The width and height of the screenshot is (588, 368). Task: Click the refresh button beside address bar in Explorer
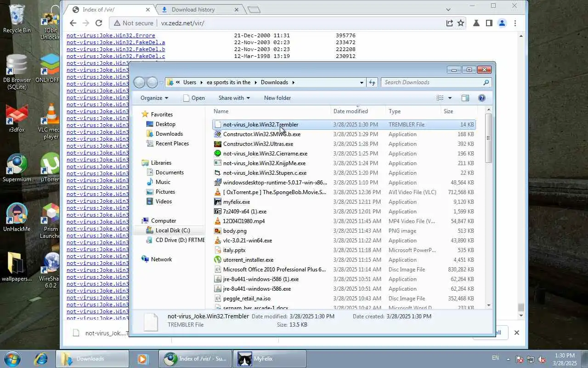(372, 82)
